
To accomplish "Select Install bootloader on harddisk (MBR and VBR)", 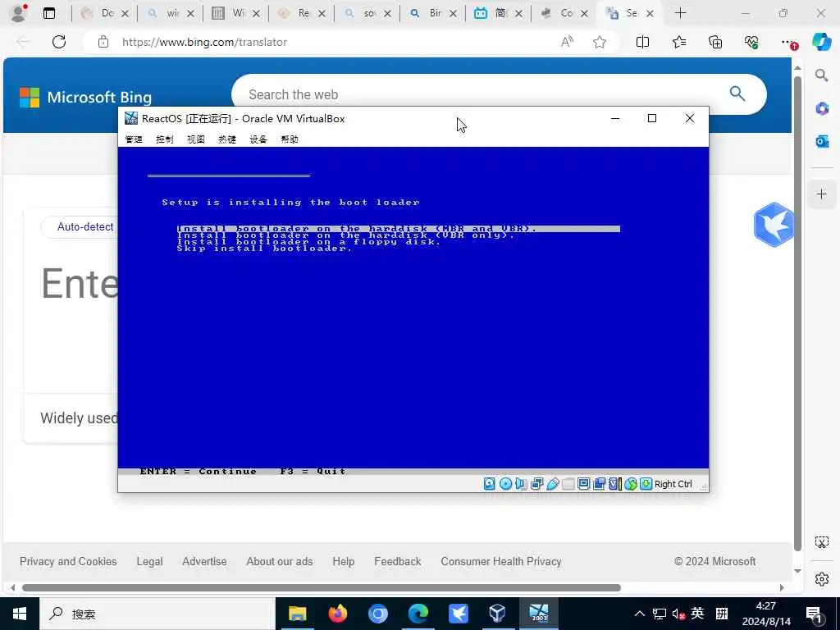I will pos(399,229).
